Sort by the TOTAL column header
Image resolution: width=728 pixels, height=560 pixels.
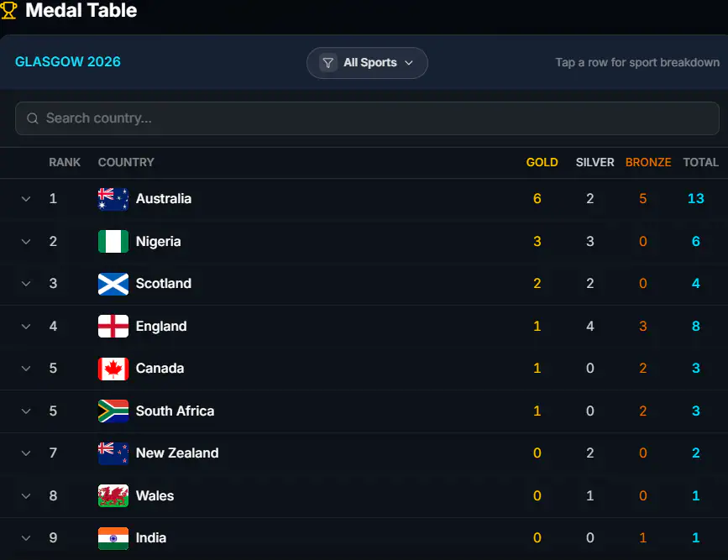[700, 162]
